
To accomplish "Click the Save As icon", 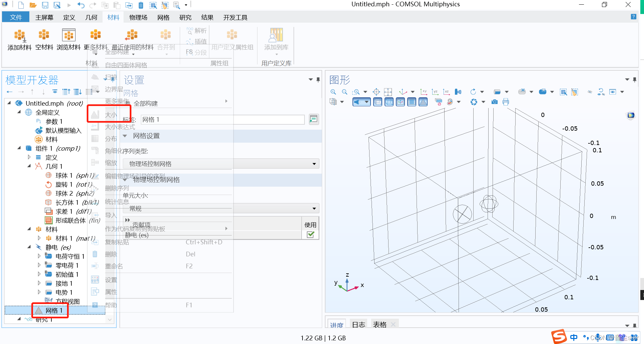I will [x=57, y=5].
